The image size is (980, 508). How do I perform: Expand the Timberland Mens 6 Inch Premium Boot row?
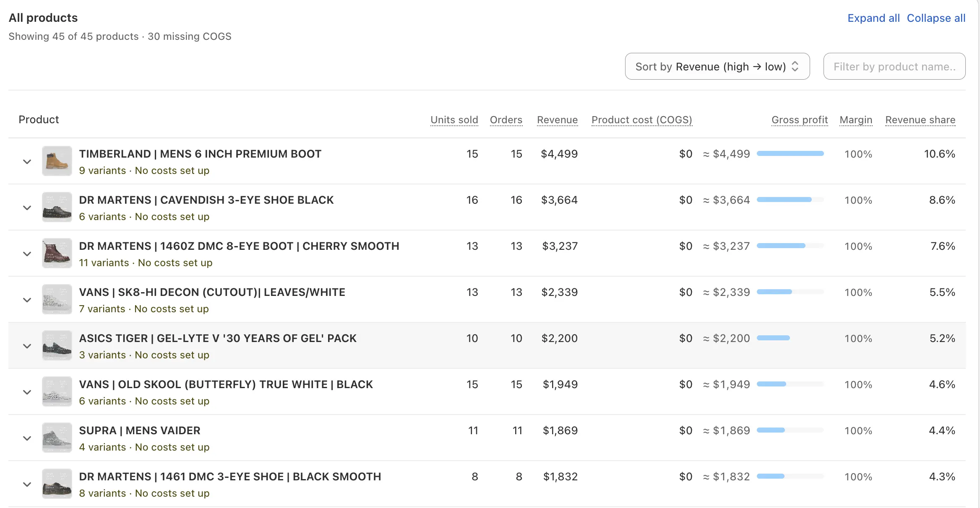(x=27, y=161)
